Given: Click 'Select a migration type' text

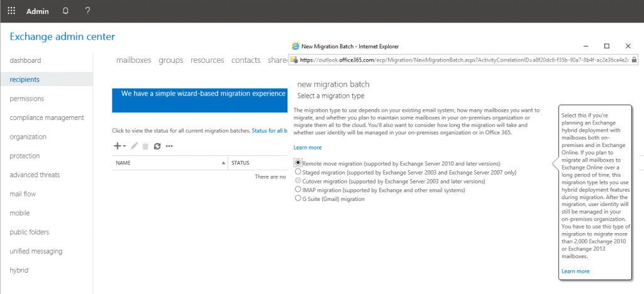Looking at the screenshot, I should coord(331,95).
